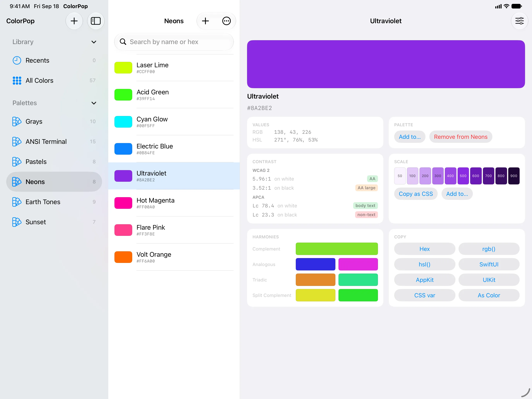The image size is (532, 399).
Task: Click the Earth Tones palette icon
Action: 17,202
